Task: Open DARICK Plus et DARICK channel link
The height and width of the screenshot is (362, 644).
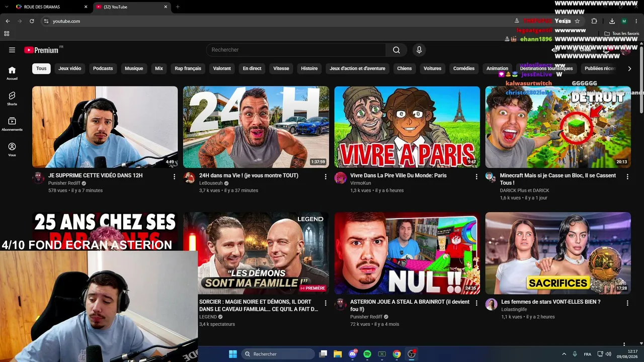Action: point(525,191)
